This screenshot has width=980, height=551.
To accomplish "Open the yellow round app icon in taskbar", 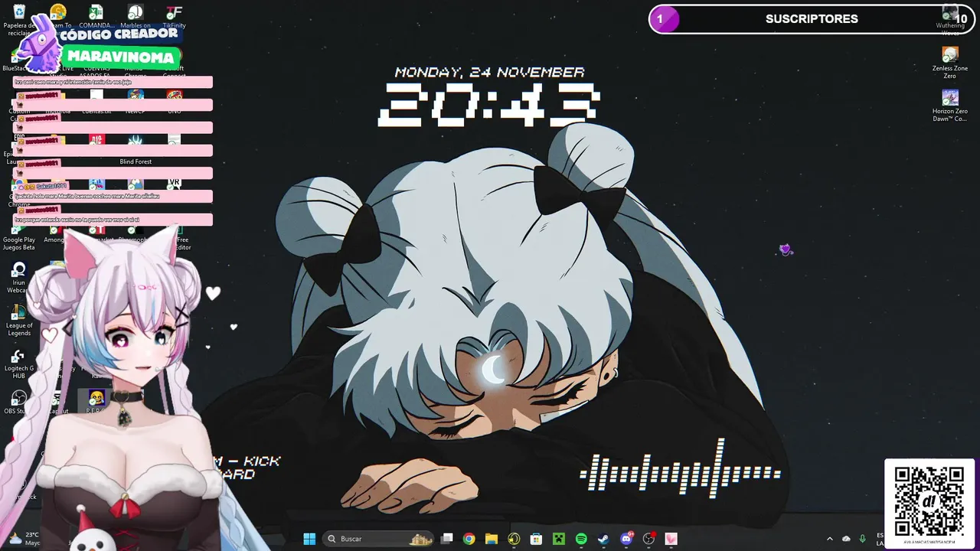I will [514, 539].
